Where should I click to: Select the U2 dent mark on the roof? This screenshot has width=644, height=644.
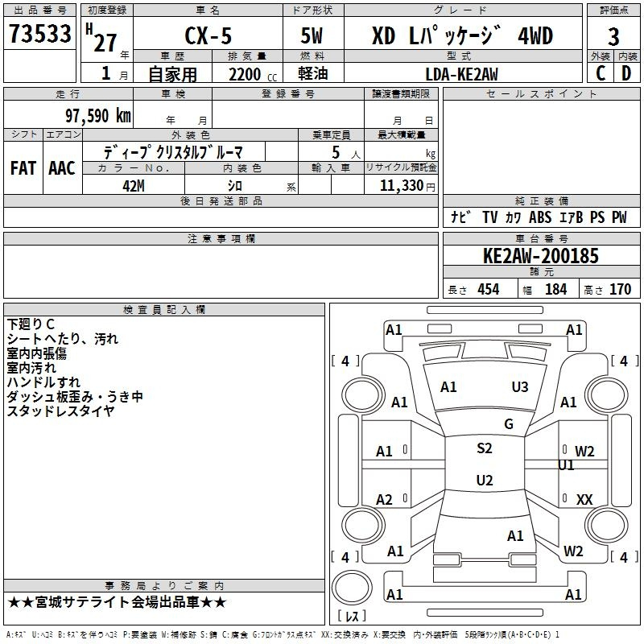484,481
